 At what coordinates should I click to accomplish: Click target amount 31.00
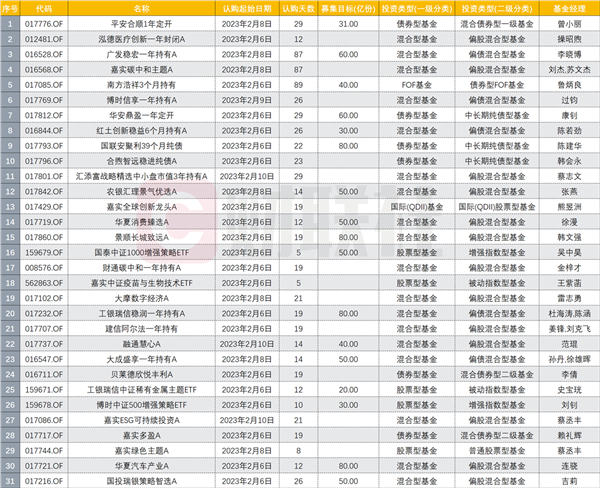click(348, 24)
